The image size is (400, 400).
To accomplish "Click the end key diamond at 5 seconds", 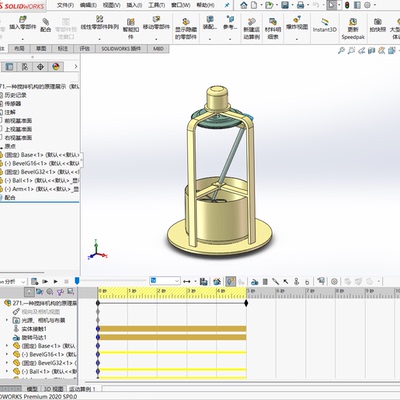I will (246, 303).
